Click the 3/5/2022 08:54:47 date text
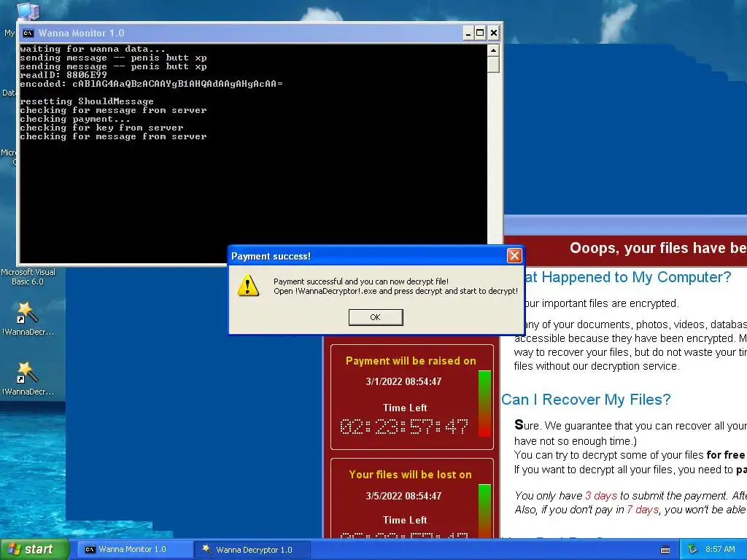The image size is (747, 560). click(403, 496)
